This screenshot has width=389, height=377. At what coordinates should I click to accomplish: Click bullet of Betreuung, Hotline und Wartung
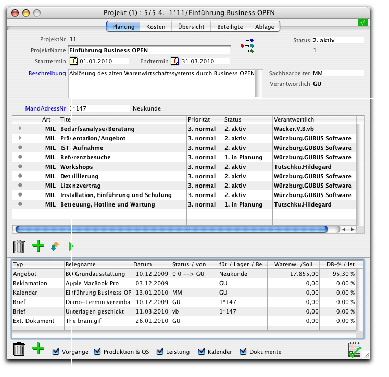point(20,204)
